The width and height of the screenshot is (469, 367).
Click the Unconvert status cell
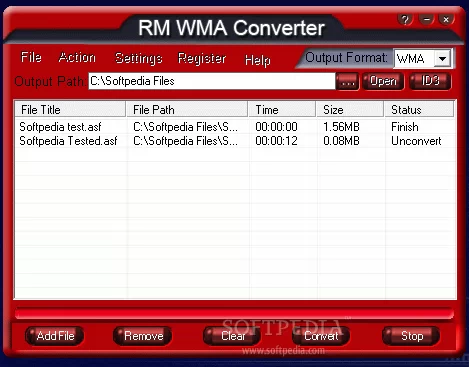(x=416, y=141)
